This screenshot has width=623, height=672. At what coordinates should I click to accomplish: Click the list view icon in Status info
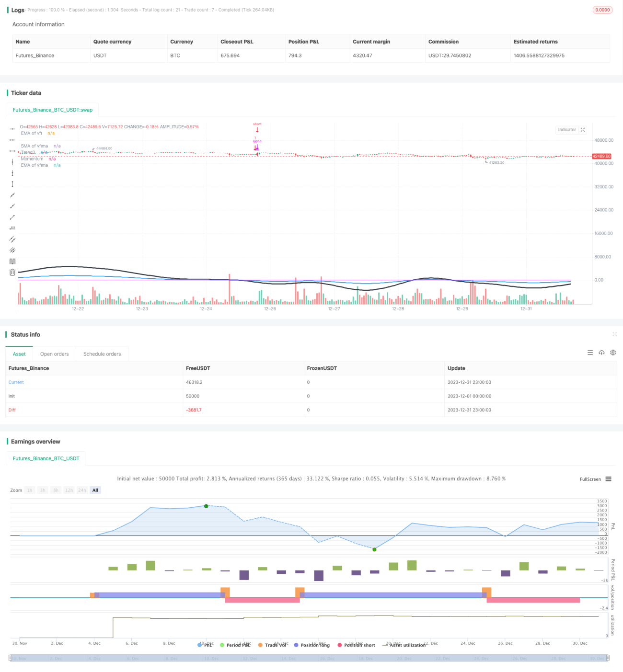point(590,353)
